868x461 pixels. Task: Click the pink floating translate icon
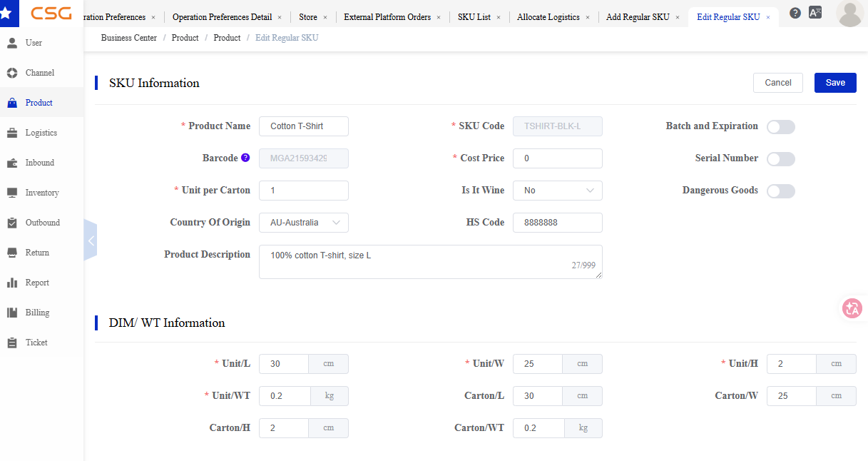pyautogui.click(x=852, y=308)
